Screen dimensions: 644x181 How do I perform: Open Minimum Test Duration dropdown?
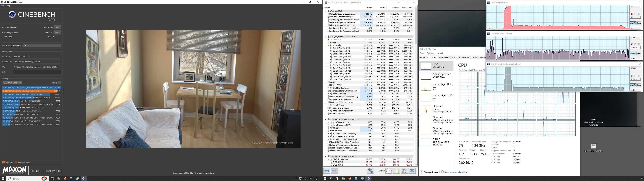pyautogui.click(x=42, y=46)
